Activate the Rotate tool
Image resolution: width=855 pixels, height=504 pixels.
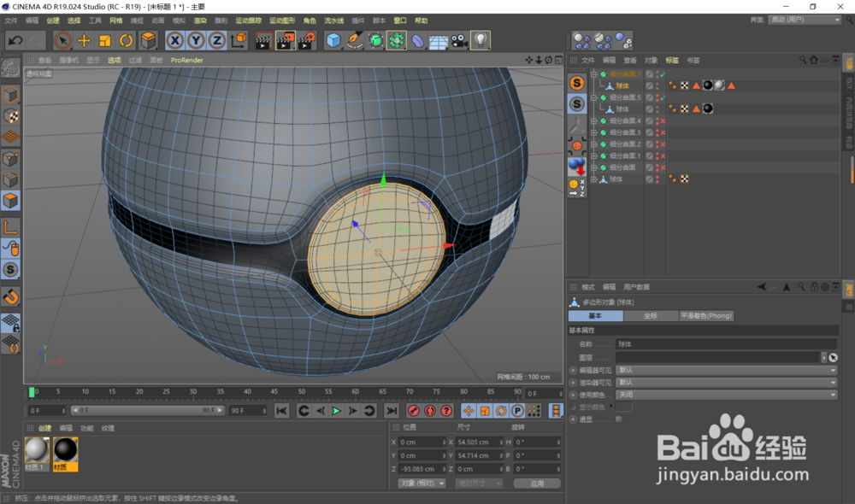tap(127, 40)
